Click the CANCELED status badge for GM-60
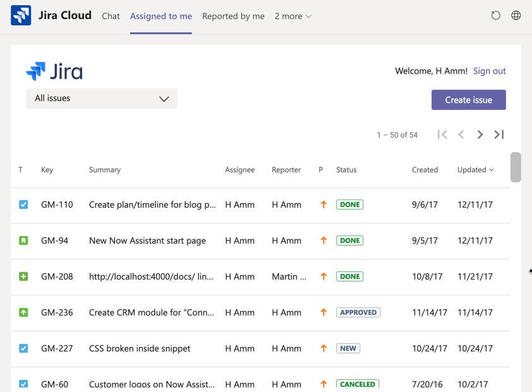532x392 pixels. point(358,384)
